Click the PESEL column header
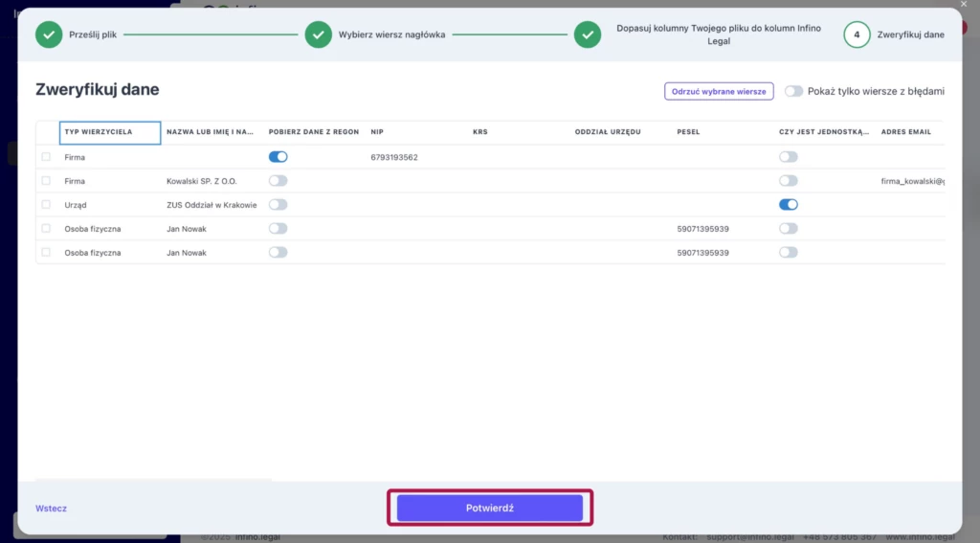 coord(688,132)
